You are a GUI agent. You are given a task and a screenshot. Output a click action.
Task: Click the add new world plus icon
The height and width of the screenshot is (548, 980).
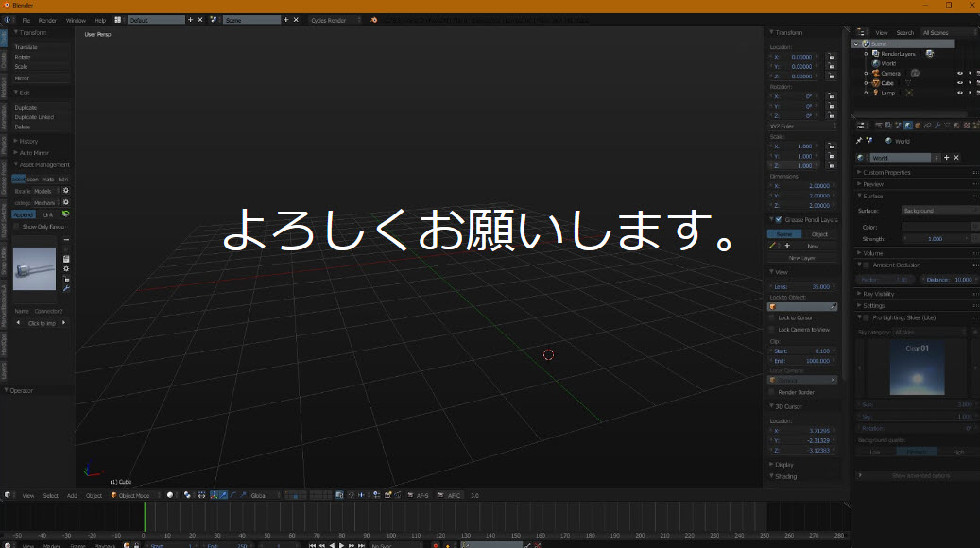point(946,158)
